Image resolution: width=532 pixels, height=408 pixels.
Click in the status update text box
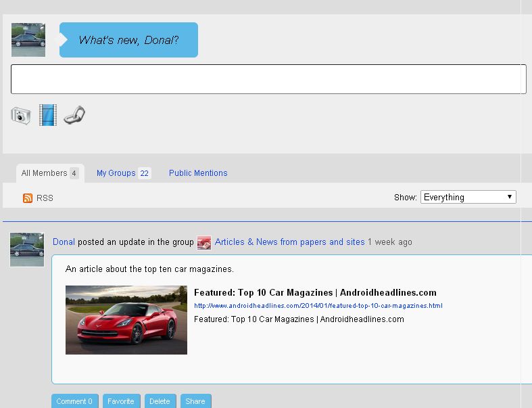pos(268,79)
